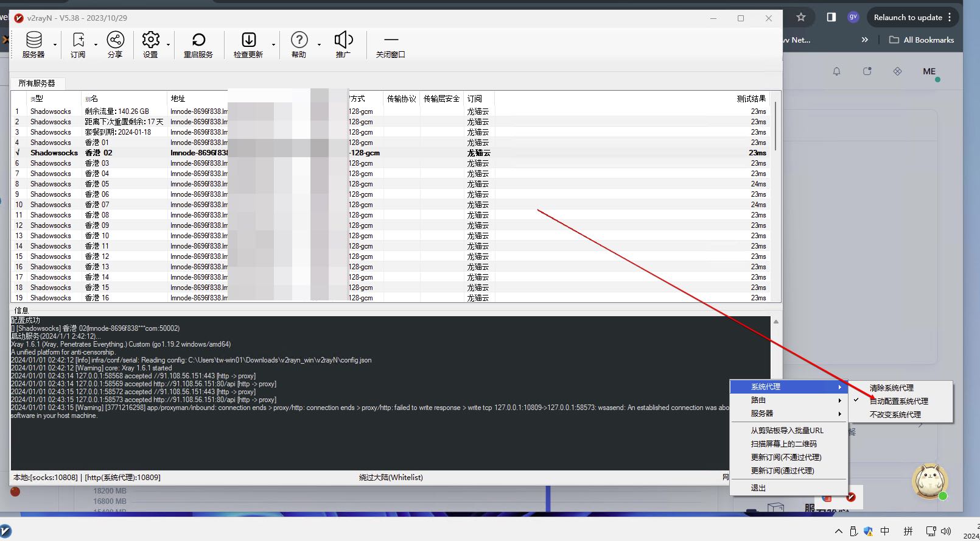Screen dimensions: 980x541
Task: Click the notification bell icon on webpage
Action: click(836, 71)
